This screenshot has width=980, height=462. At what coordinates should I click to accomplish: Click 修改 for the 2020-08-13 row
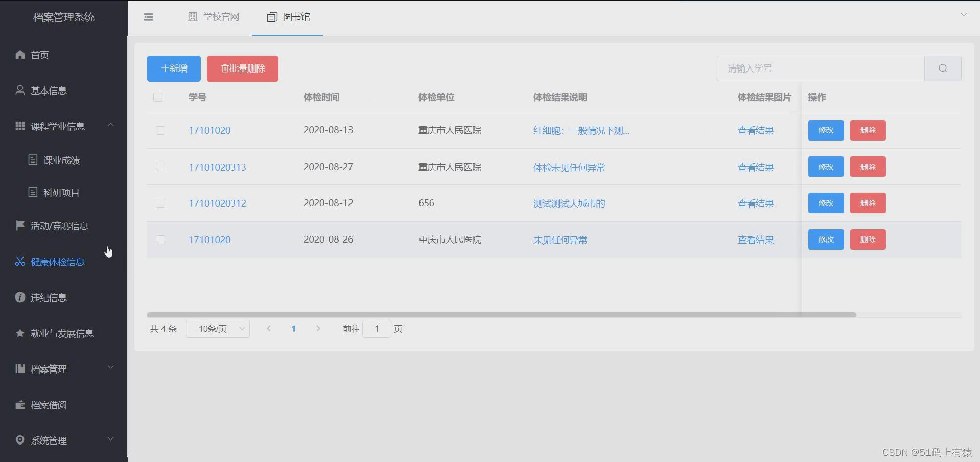(826, 130)
